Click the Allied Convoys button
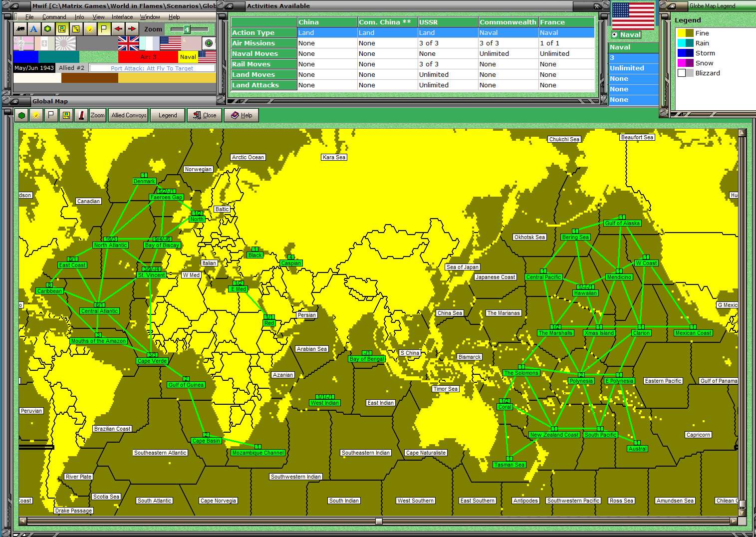Screen dimensions: 756x537 click(x=129, y=115)
